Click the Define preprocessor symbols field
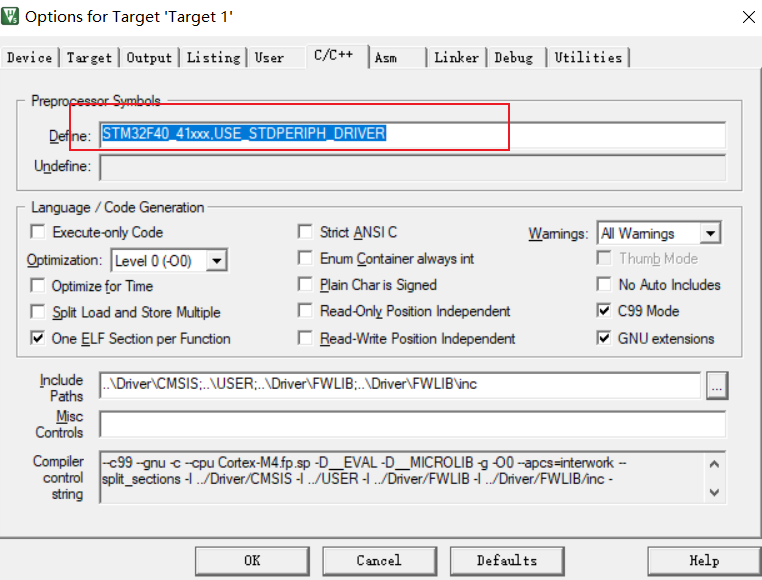Viewport: 762px width, 580px height. [413, 134]
